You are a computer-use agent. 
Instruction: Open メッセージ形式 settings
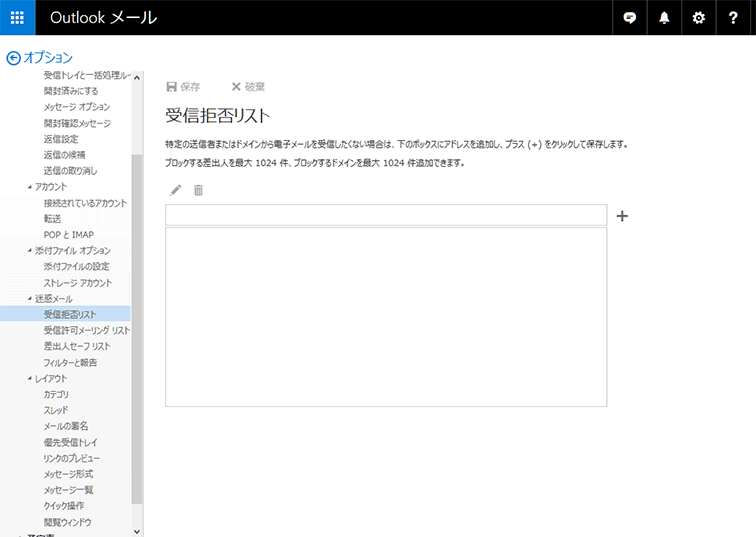tap(68, 474)
